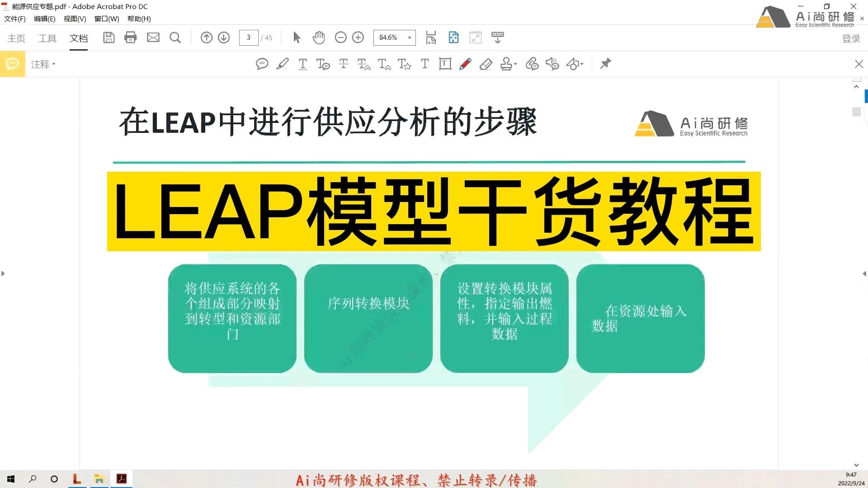Attach a file as comment

point(533,64)
